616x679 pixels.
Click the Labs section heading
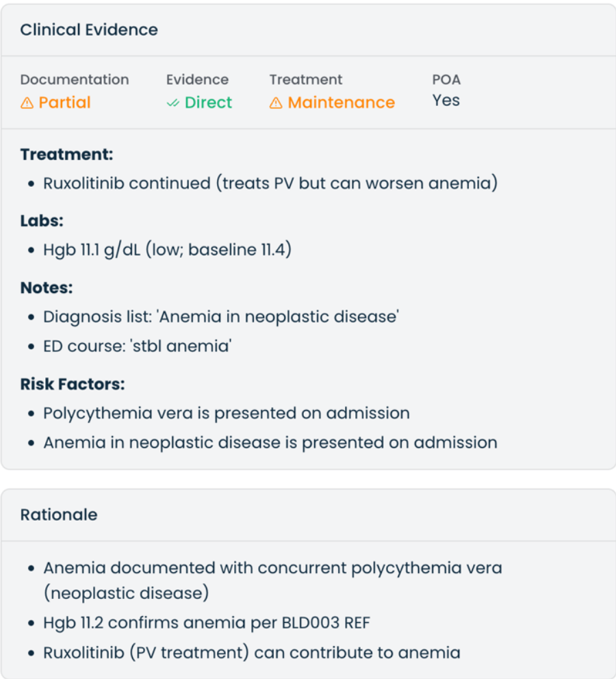click(42, 221)
